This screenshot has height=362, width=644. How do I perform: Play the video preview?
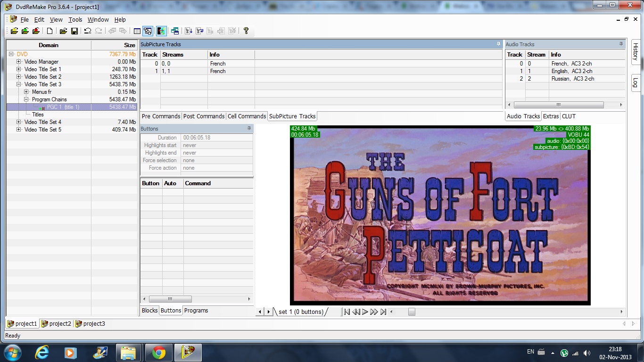tap(365, 312)
